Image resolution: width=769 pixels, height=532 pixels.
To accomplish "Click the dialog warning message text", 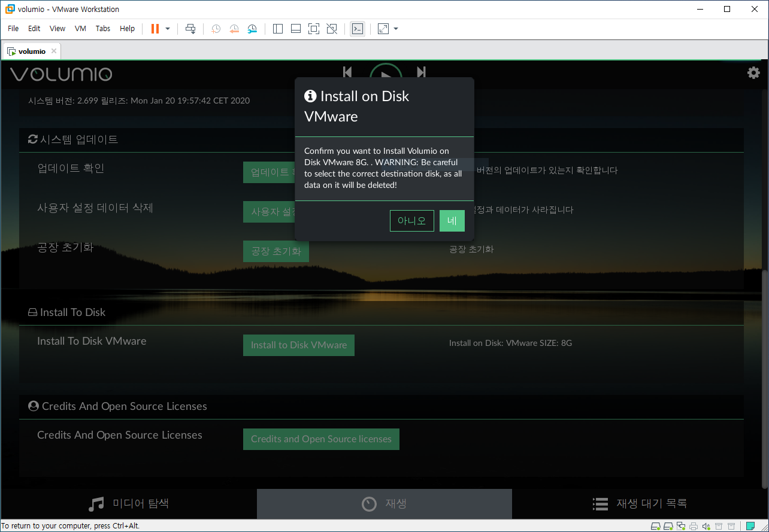I will coord(383,168).
